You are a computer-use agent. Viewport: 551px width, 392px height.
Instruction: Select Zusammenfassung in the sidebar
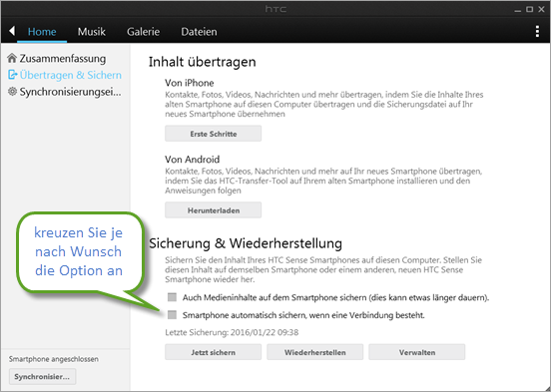coord(63,58)
